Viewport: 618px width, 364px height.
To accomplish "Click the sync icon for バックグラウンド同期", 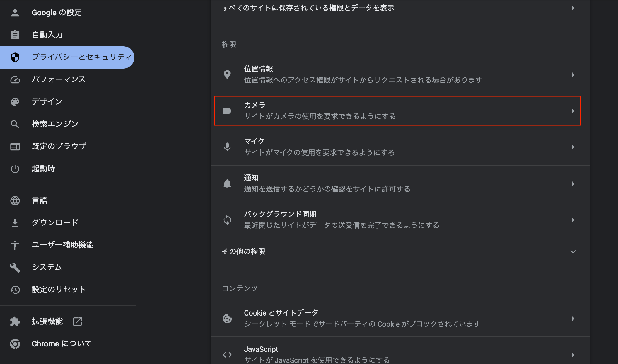I will pyautogui.click(x=227, y=220).
